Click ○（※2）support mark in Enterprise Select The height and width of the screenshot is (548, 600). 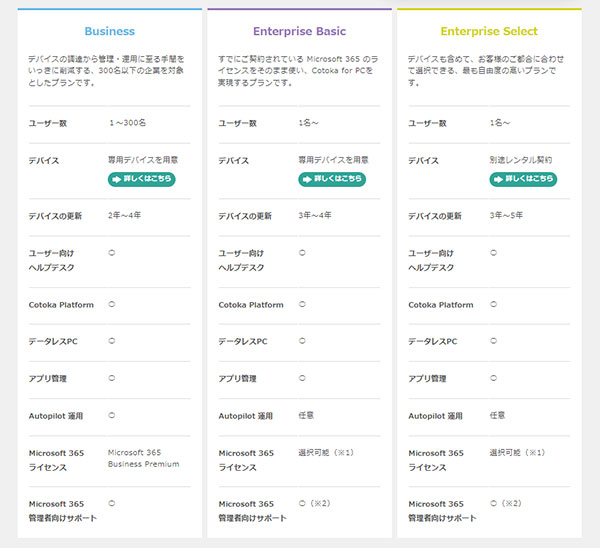pyautogui.click(x=506, y=503)
